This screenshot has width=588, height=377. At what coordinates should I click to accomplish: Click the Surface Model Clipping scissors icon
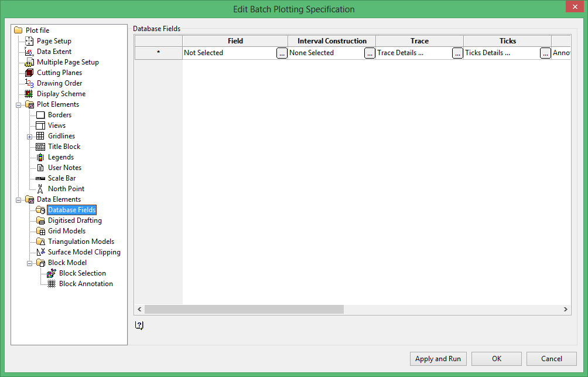point(41,252)
